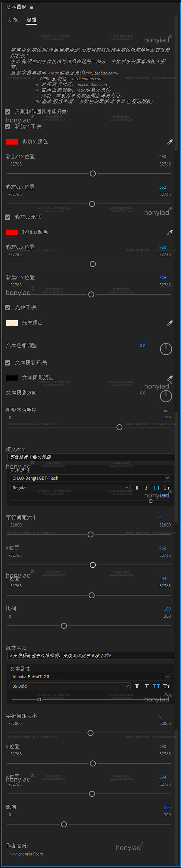Pick 彩旗01颜色 with the eyedropper icon
181x868 pixels.
coord(170,142)
